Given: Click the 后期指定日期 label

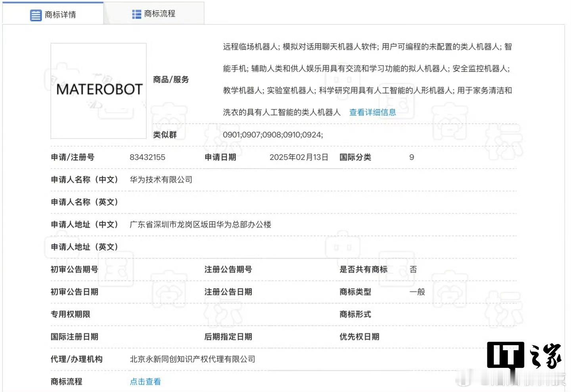Looking at the screenshot, I should pyautogui.click(x=228, y=337).
